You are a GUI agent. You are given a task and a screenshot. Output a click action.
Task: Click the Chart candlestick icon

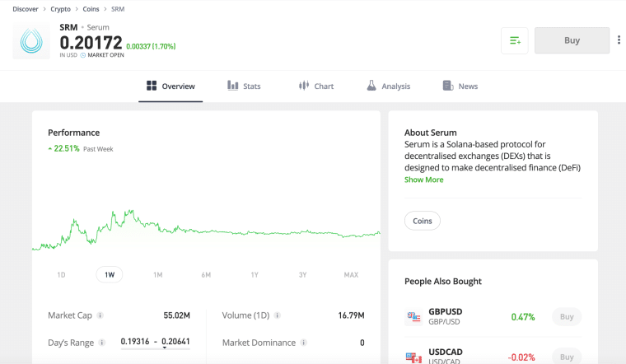point(304,86)
